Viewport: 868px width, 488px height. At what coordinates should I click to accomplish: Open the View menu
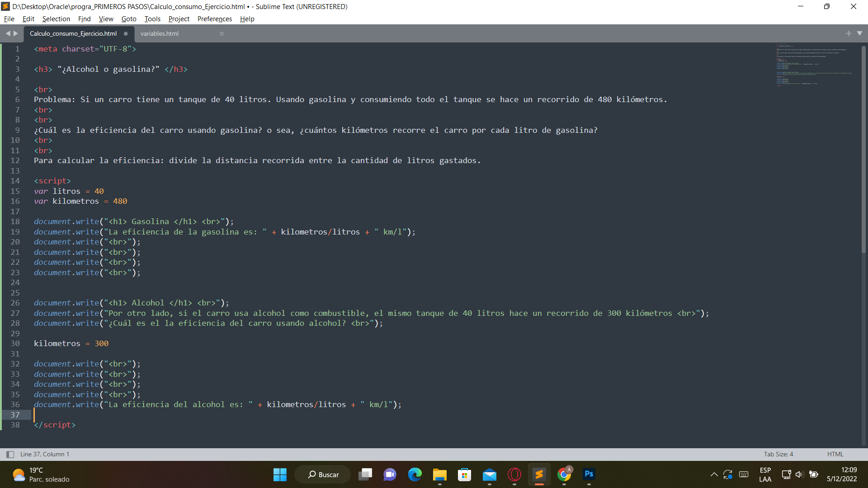(106, 19)
